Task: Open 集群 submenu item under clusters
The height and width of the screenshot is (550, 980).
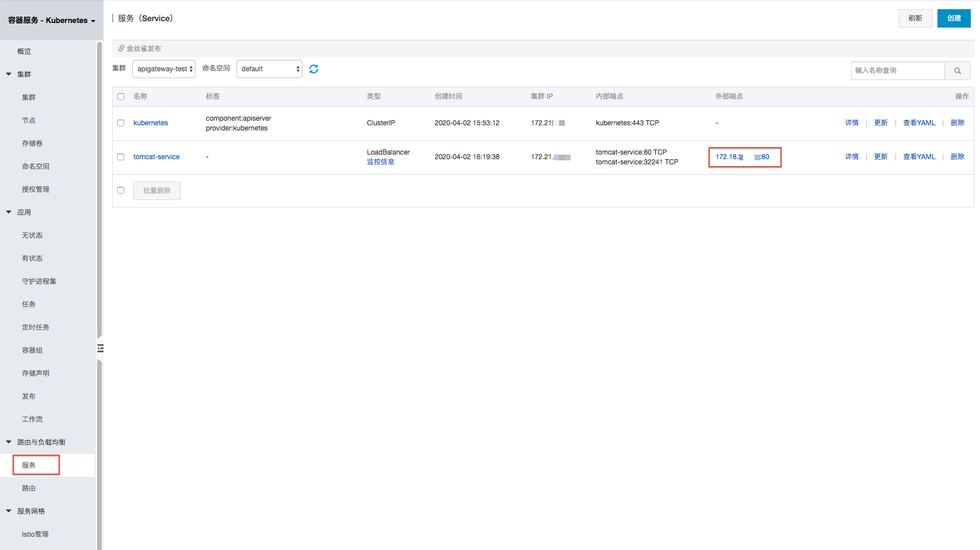Action: pos(29,97)
